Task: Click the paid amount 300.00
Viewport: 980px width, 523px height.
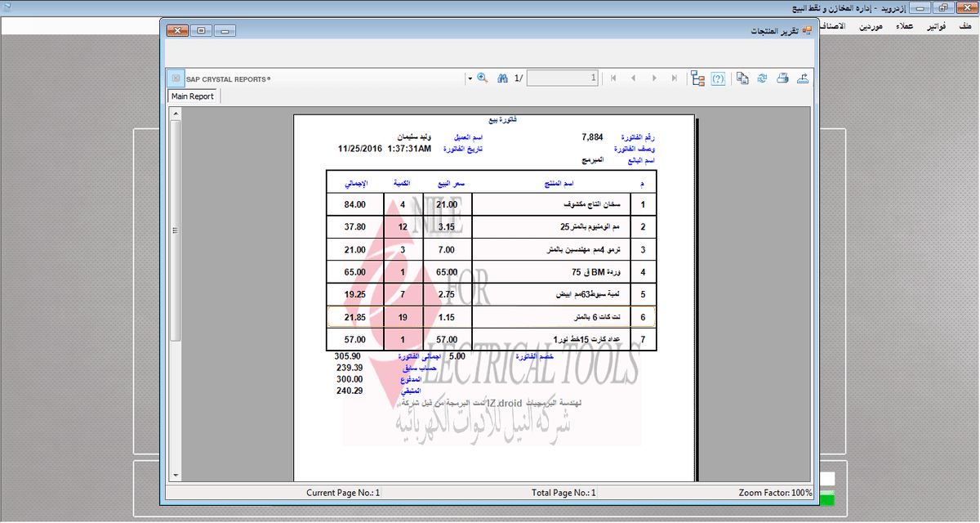Action: pyautogui.click(x=348, y=380)
